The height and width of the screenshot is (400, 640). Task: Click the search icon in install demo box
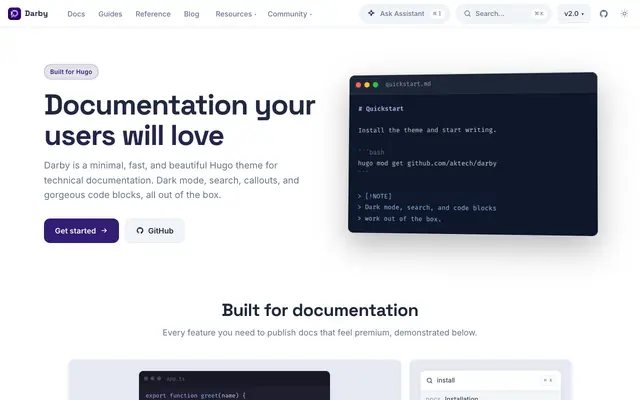(429, 380)
